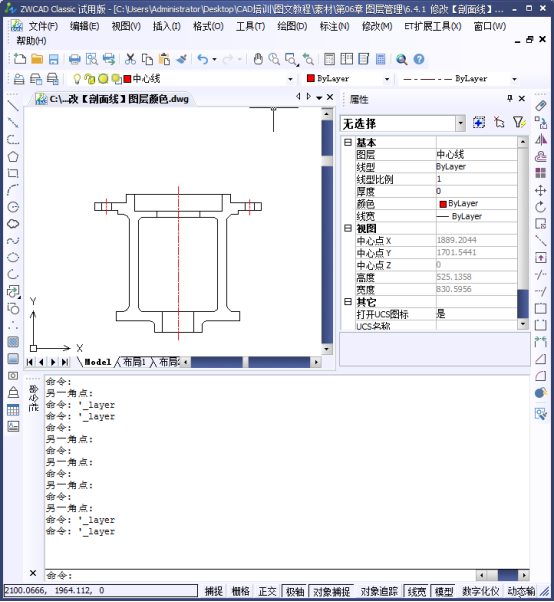Select the Arc drawing tool
This screenshot has height=602, width=554.
coord(13,190)
